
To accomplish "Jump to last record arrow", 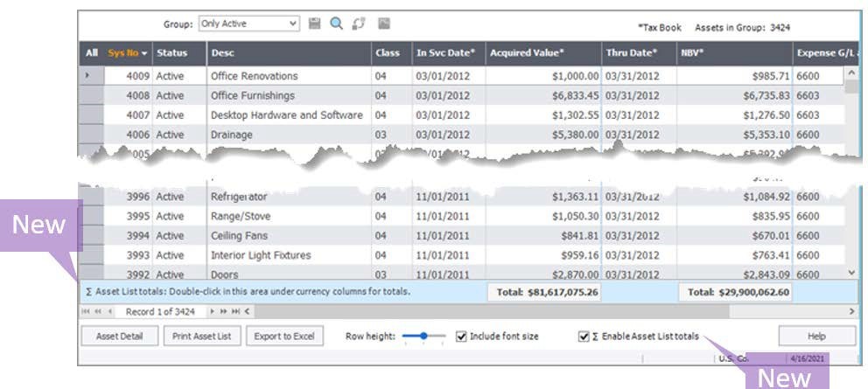I will (236, 311).
